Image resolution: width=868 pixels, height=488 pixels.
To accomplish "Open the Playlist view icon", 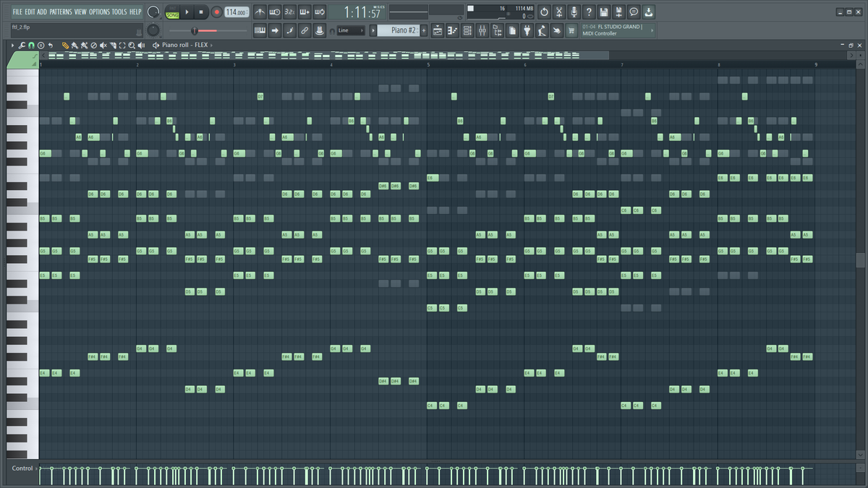I will (x=438, y=30).
